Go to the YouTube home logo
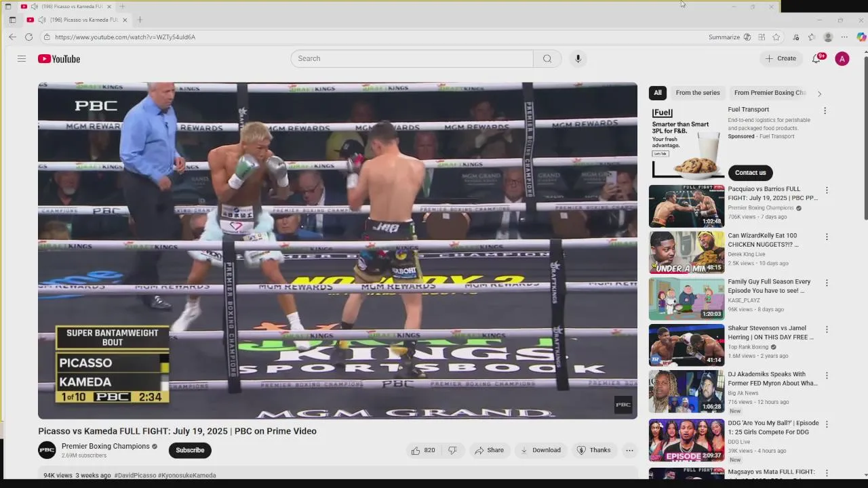The image size is (868, 488). pos(59,59)
